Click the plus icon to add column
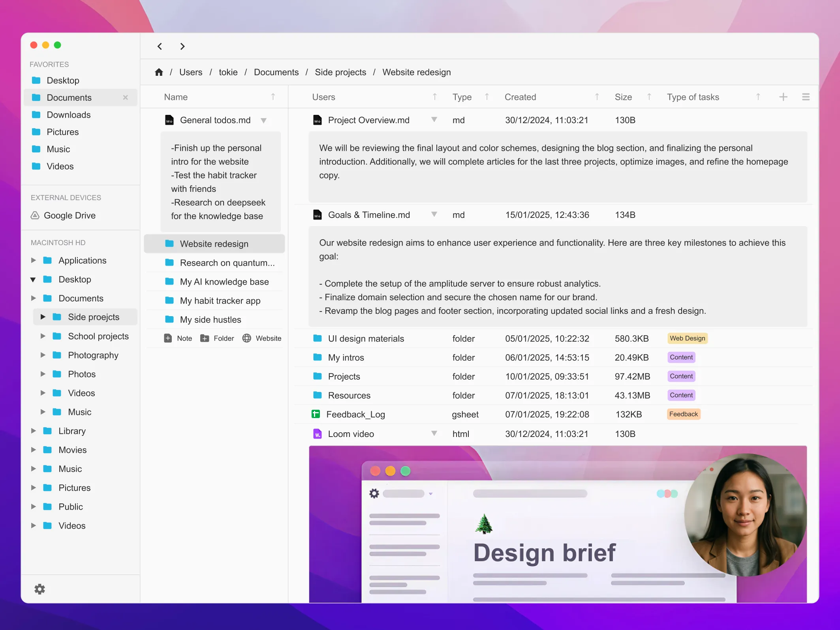The image size is (840, 630). point(783,97)
